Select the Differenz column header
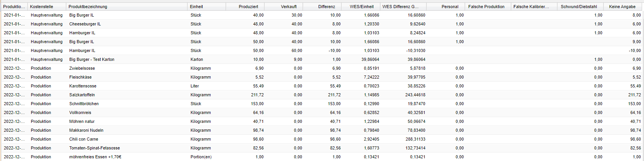The width and height of the screenshot is (644, 161). tap(326, 7)
